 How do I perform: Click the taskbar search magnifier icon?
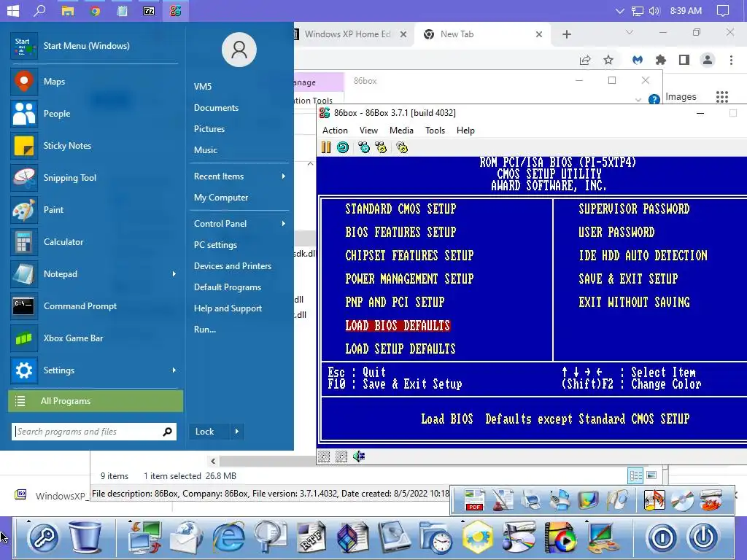click(x=39, y=10)
